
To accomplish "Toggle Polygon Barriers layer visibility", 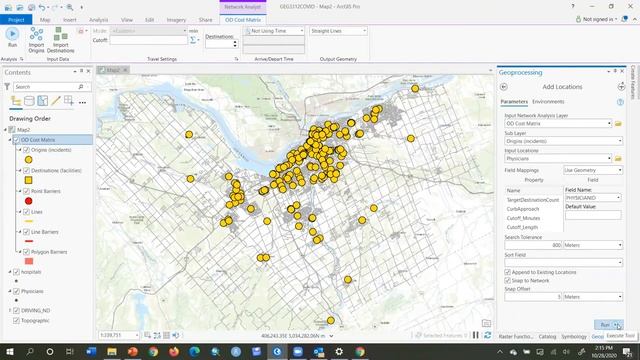I will pyautogui.click(x=26, y=252).
